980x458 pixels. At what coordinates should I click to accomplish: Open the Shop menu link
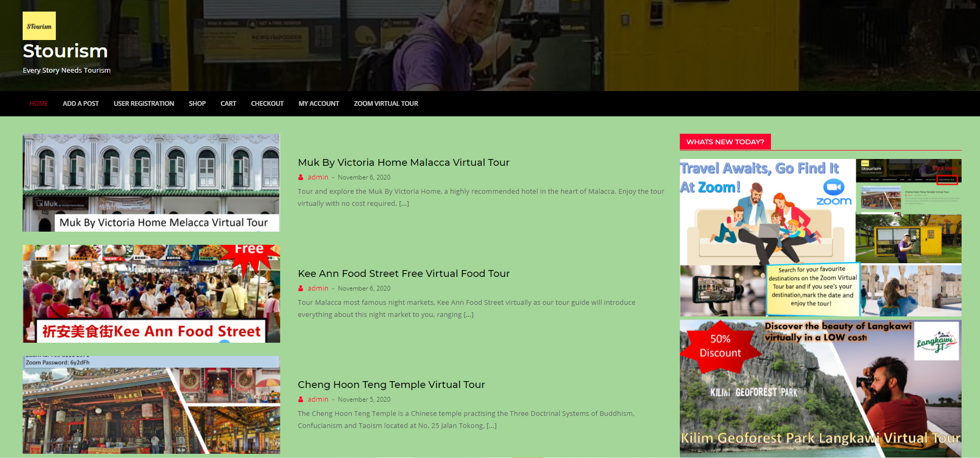pyautogui.click(x=197, y=104)
